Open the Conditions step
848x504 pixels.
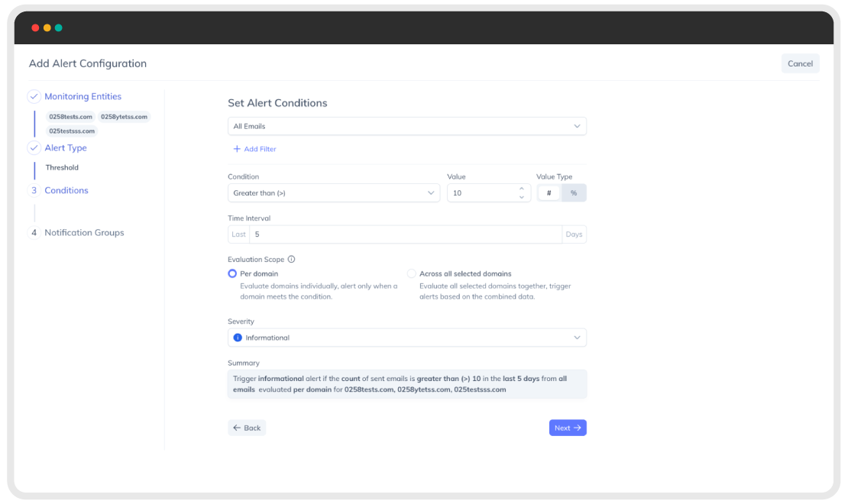pos(66,190)
